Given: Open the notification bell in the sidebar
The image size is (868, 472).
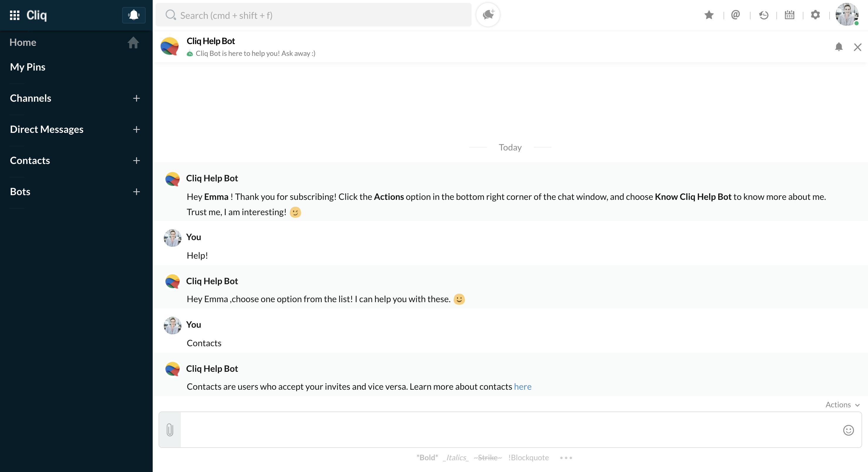Looking at the screenshot, I should pyautogui.click(x=133, y=15).
